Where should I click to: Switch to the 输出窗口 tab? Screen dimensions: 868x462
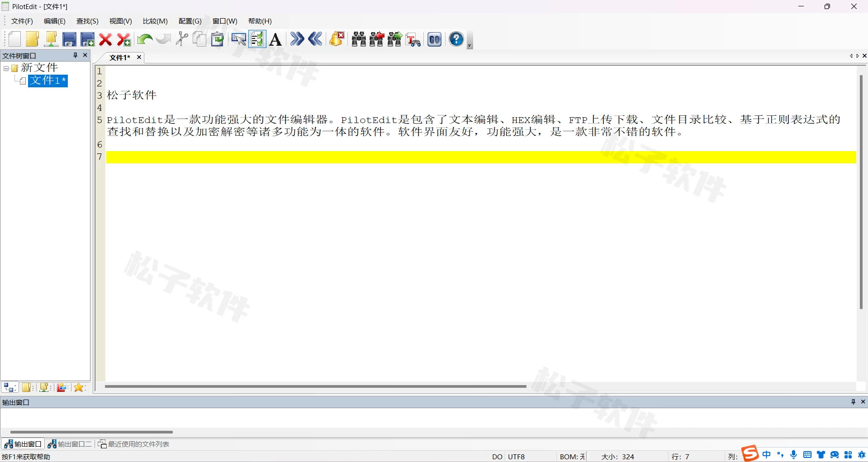(23, 444)
